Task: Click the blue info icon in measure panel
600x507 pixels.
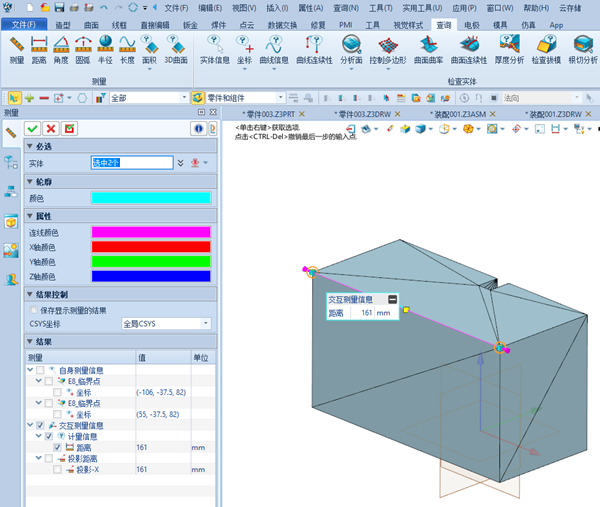Action: point(199,129)
